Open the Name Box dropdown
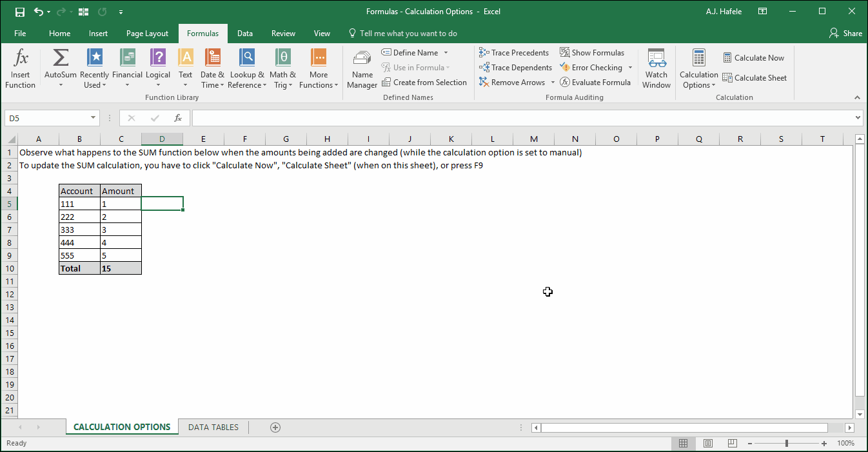This screenshot has width=868, height=452. (x=94, y=118)
